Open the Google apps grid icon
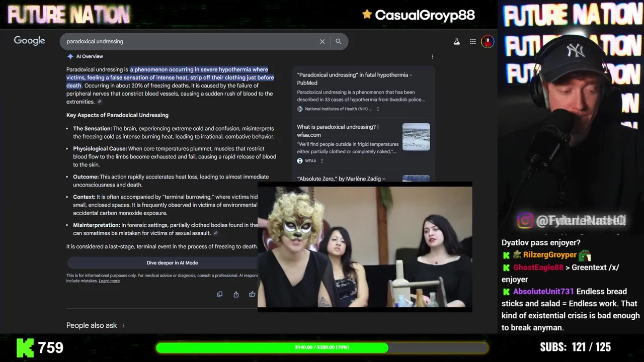Image resolution: width=644 pixels, height=362 pixels. (473, 42)
